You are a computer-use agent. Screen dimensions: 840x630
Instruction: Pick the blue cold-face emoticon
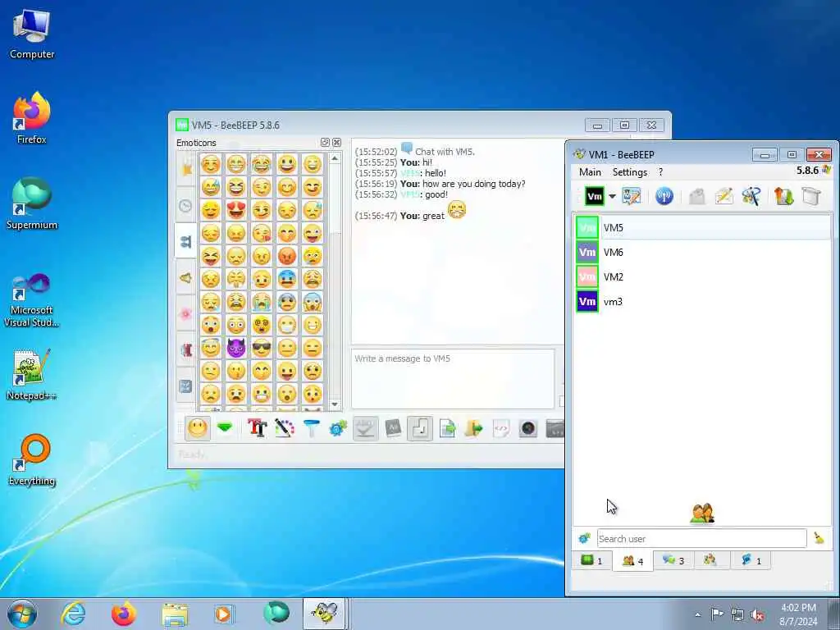287,279
